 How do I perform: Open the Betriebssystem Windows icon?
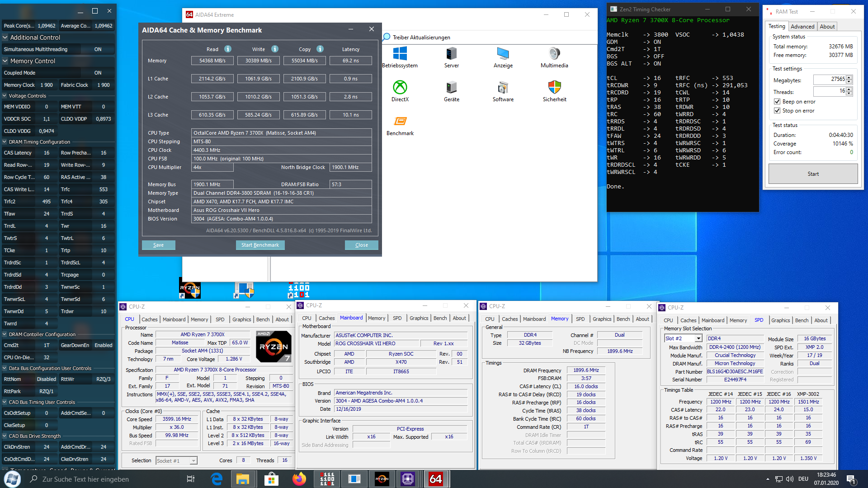pyautogui.click(x=400, y=54)
